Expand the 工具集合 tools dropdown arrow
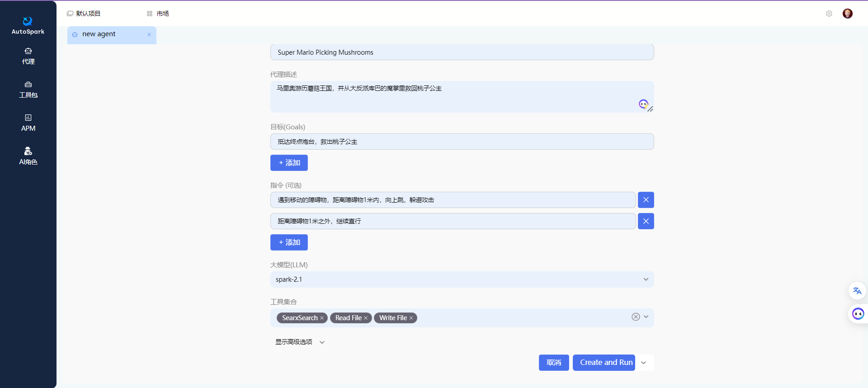Viewport: 868px width, 388px height. click(646, 317)
